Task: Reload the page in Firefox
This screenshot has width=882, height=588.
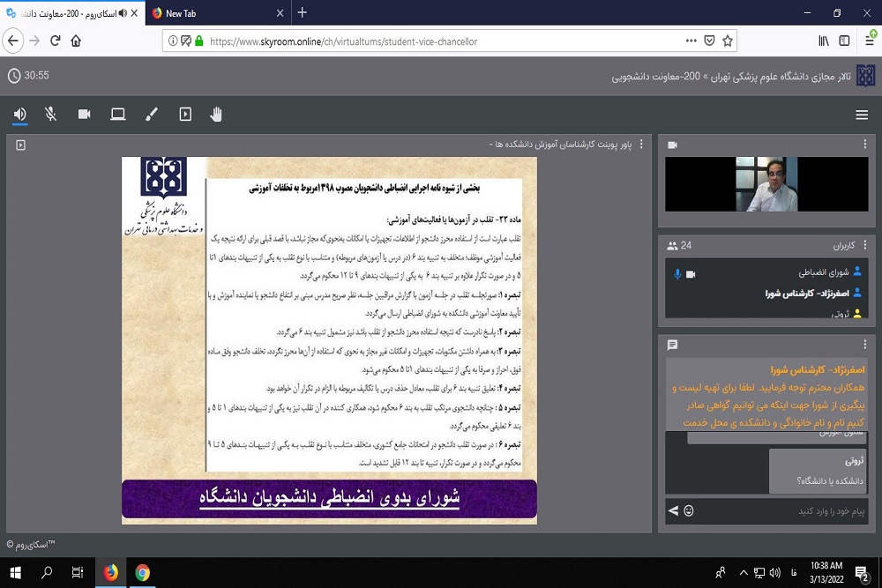Action: click(x=56, y=41)
